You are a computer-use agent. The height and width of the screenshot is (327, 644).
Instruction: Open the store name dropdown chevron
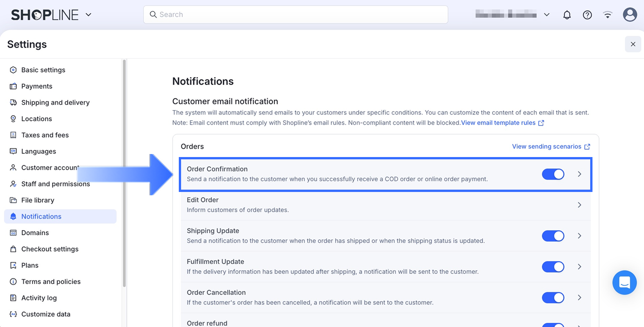[x=547, y=15]
